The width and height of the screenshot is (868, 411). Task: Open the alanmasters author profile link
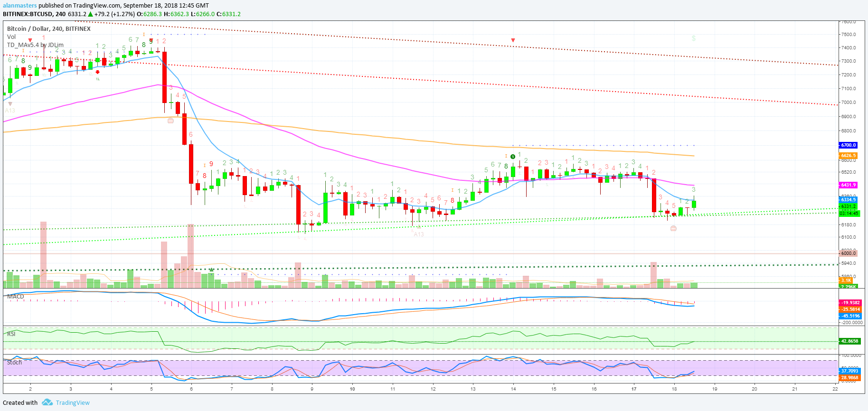(x=20, y=6)
